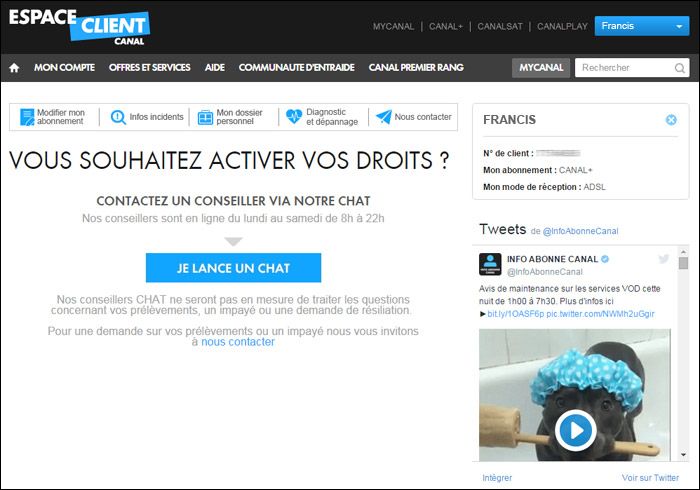Click the home icon in navigation bar
The image size is (700, 490).
(x=14, y=68)
